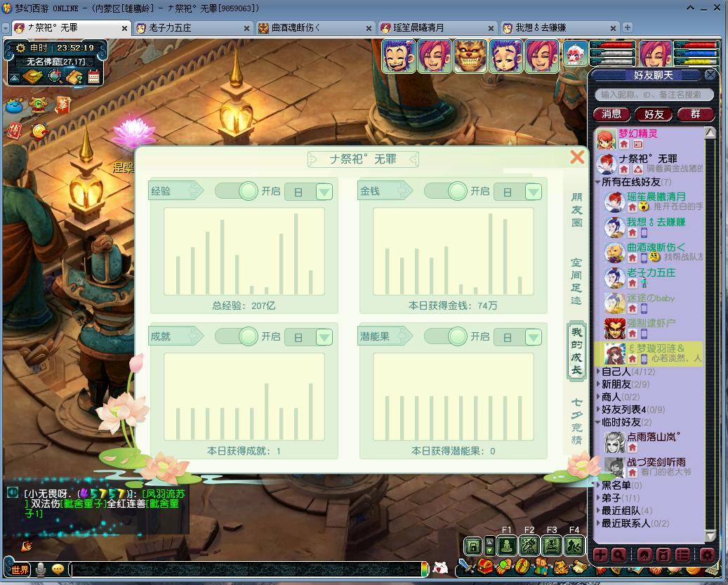Click the sword attack icon
Screen dimensions: 728x585
(x=465, y=567)
